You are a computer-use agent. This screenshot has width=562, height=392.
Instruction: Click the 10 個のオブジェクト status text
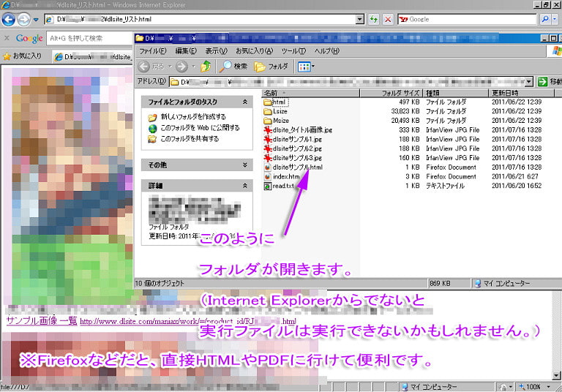pos(160,284)
